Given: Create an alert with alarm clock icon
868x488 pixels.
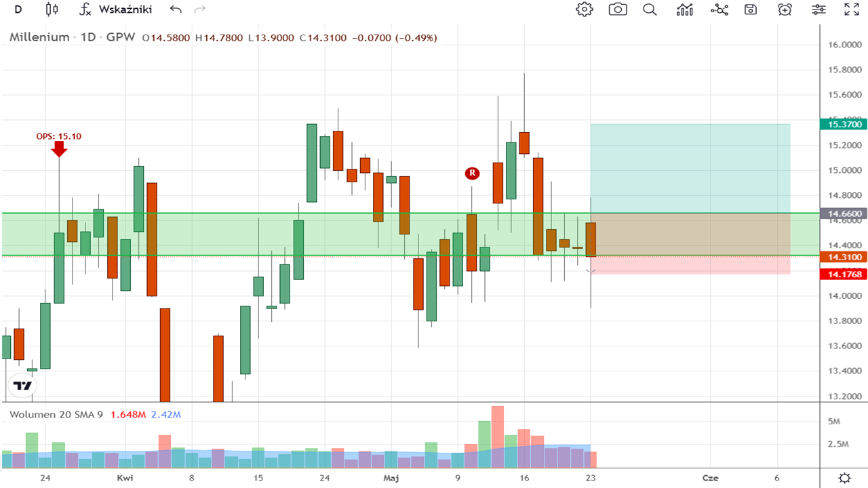Looking at the screenshot, I should pos(785,9).
